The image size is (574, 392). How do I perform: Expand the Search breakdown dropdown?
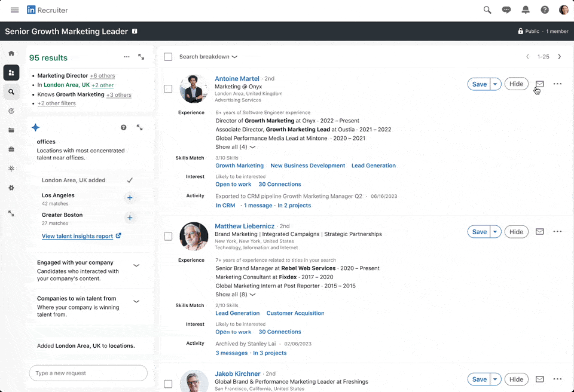point(233,56)
